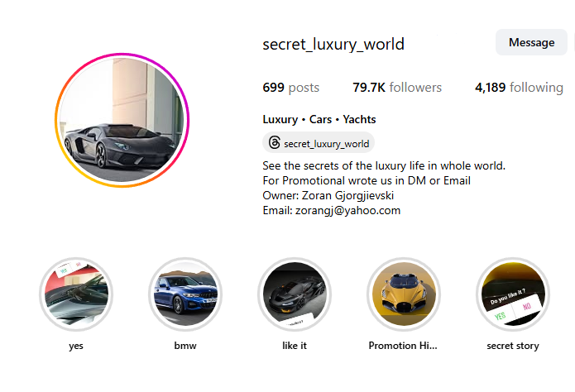
Task: Click the Luxury • Cars • Yachts name
Action: 319,120
